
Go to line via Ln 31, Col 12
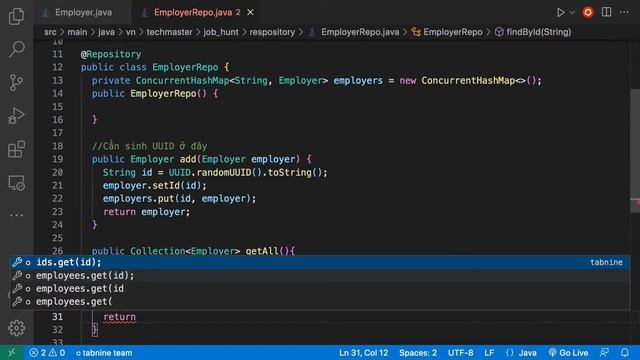[364, 353]
